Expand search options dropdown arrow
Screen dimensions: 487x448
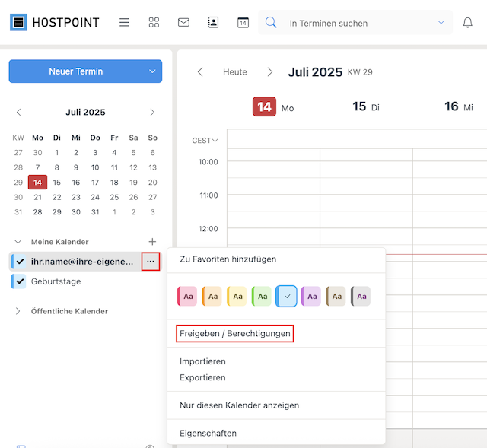tap(441, 22)
